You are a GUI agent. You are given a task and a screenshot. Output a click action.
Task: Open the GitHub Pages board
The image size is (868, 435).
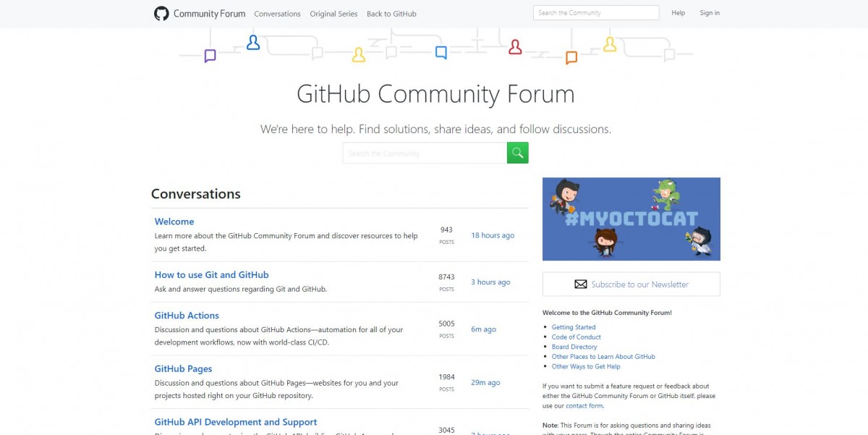pos(184,369)
